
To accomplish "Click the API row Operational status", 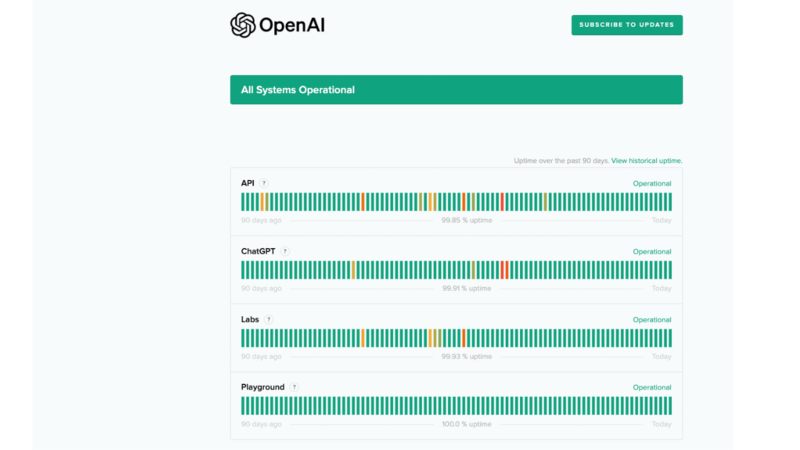I will tap(652, 184).
